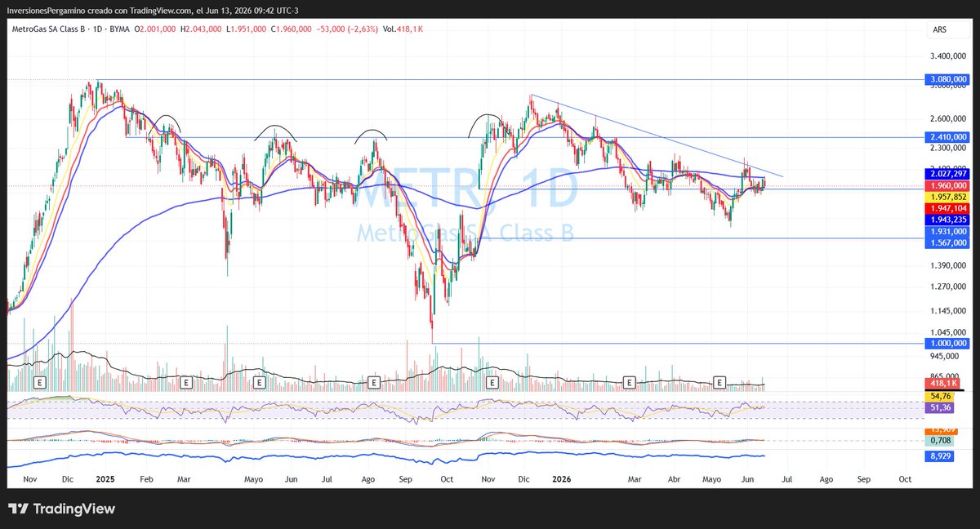Open the ARS currency selector
980x529 pixels.
(x=939, y=30)
